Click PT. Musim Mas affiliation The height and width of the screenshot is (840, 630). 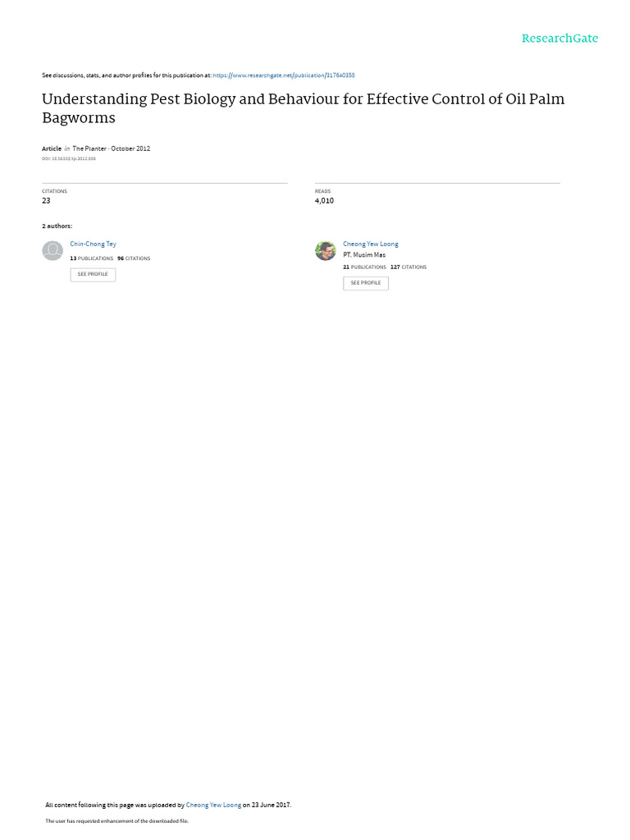(364, 255)
